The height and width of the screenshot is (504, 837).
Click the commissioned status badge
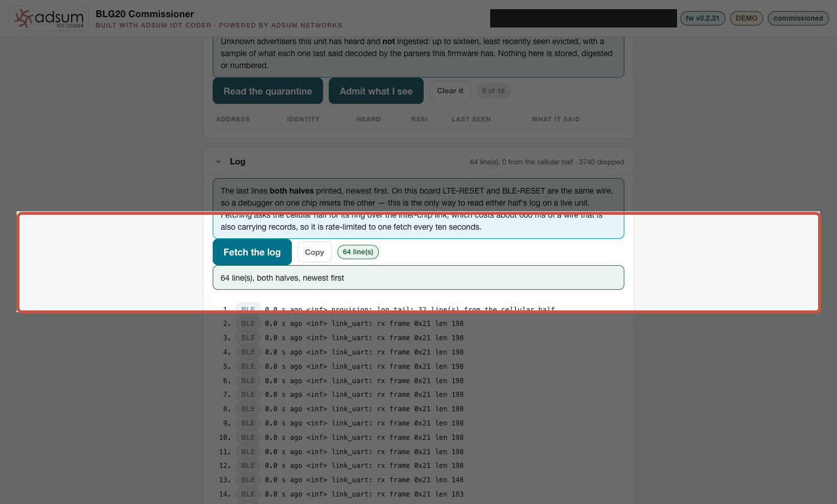[x=798, y=18]
